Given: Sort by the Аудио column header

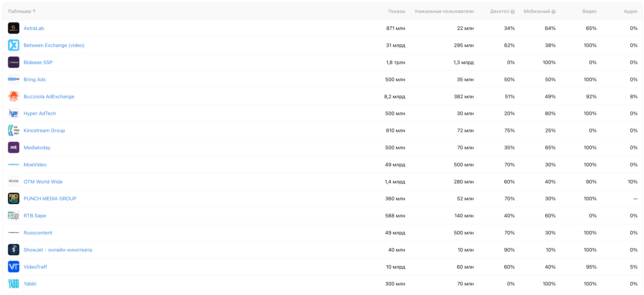Looking at the screenshot, I should pos(630,11).
